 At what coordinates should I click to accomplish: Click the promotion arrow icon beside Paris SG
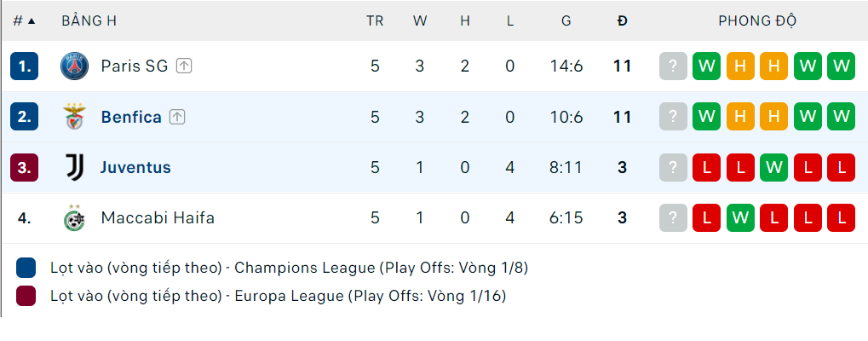tap(184, 66)
